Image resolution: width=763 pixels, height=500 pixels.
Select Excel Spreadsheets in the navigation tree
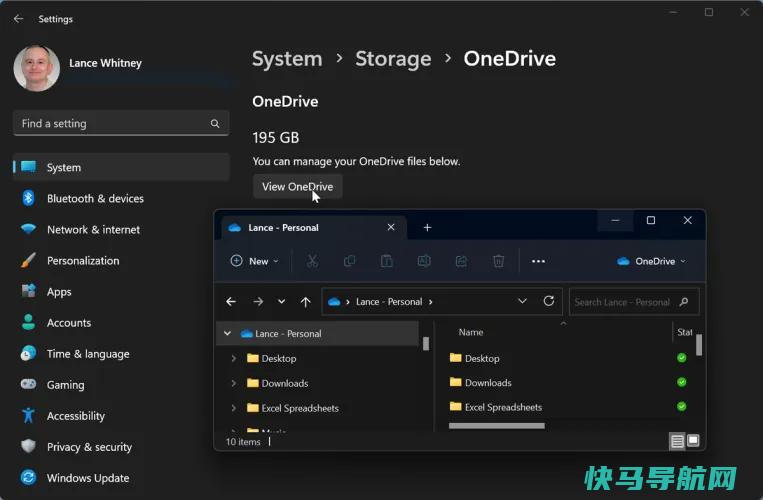coord(293,408)
